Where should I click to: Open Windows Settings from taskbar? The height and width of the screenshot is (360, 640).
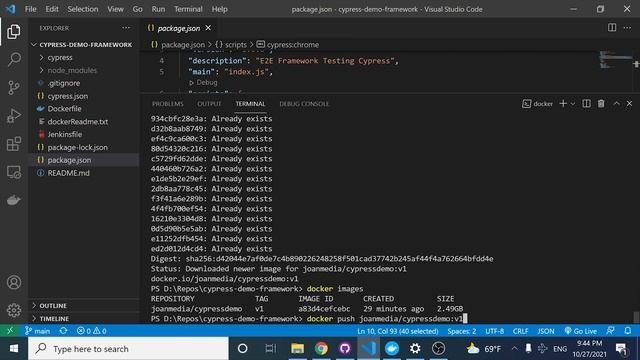click(415, 348)
